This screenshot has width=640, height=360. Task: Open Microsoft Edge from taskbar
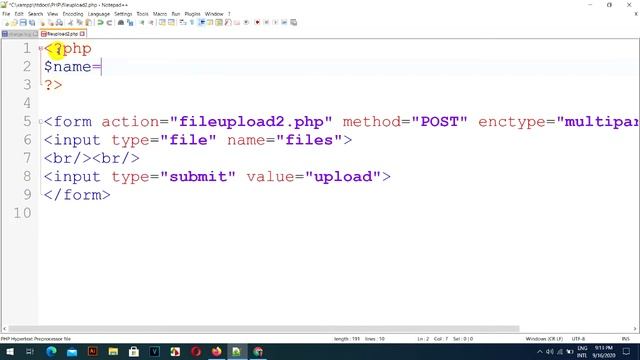(51, 351)
